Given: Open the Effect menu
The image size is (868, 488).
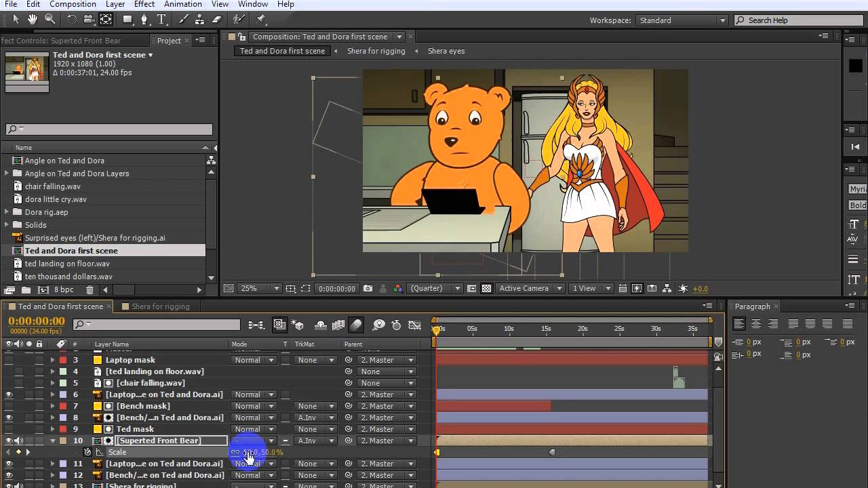Looking at the screenshot, I should tap(144, 4).
